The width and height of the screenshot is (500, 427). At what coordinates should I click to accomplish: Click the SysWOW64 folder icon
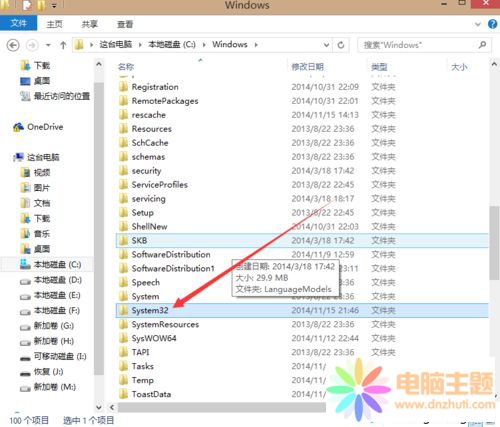(123, 338)
